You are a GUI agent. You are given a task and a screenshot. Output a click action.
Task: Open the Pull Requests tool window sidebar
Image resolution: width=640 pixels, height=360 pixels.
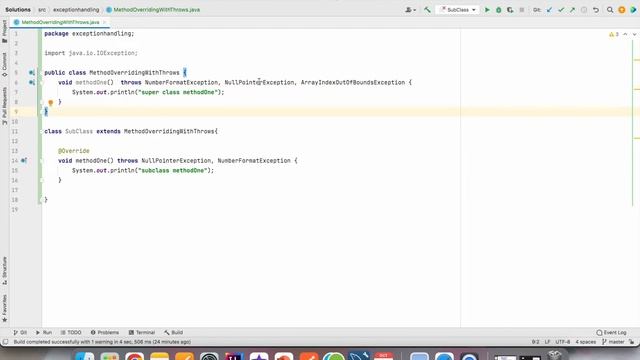tap(4, 106)
